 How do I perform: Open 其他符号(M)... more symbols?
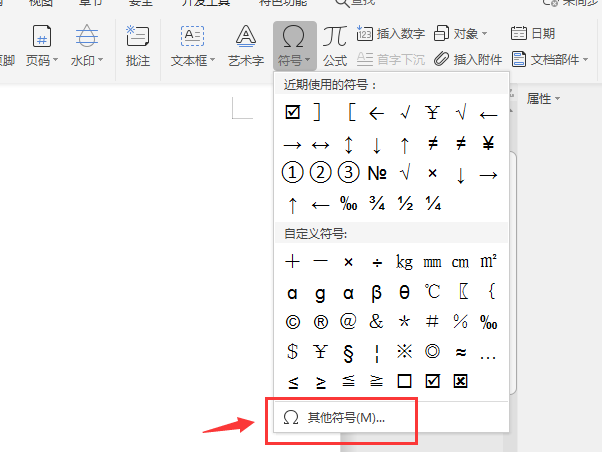pos(334,417)
